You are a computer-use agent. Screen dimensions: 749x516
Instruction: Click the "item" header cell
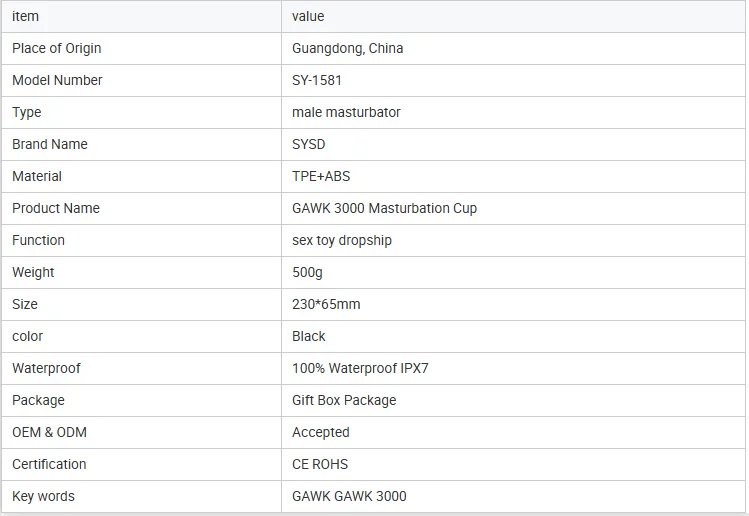point(26,16)
